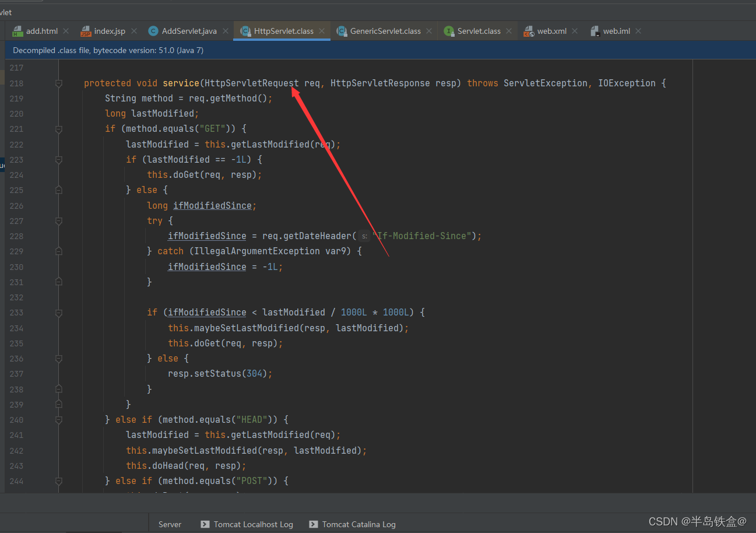
Task: Click the Servlet.class interface icon
Action: (449, 31)
